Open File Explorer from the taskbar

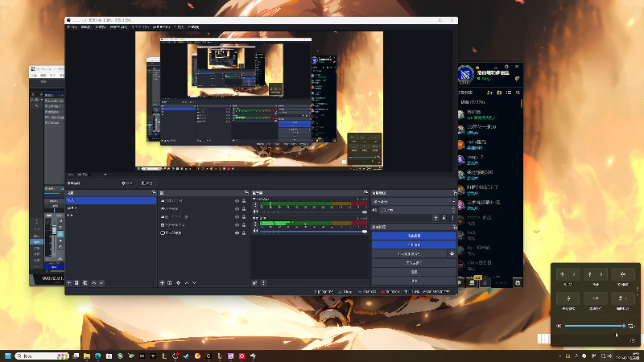[87, 356]
